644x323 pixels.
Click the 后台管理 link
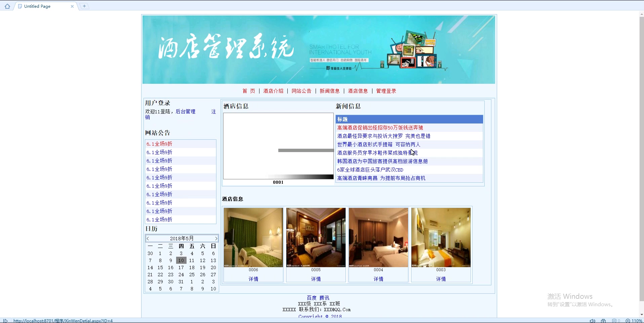pos(186,111)
